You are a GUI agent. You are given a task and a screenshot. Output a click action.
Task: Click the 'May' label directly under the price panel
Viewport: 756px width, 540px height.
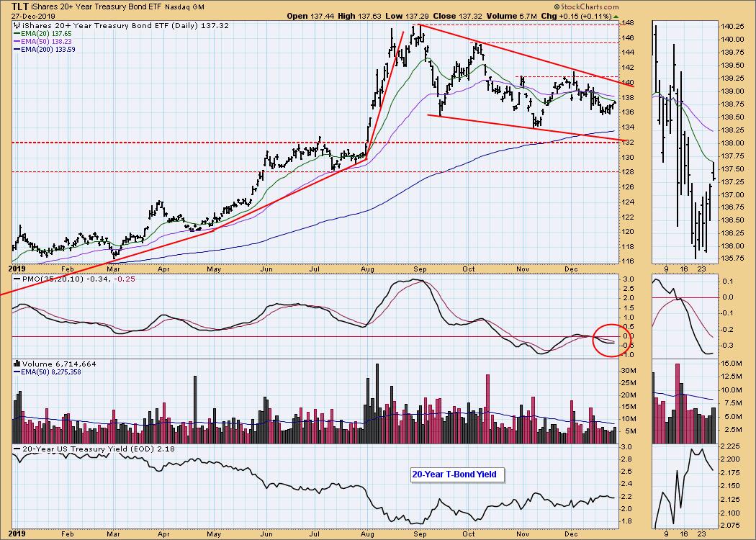point(214,269)
